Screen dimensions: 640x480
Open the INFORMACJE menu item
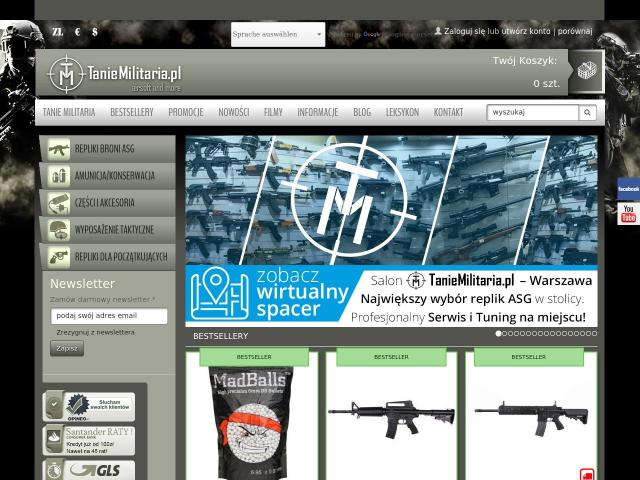[318, 112]
